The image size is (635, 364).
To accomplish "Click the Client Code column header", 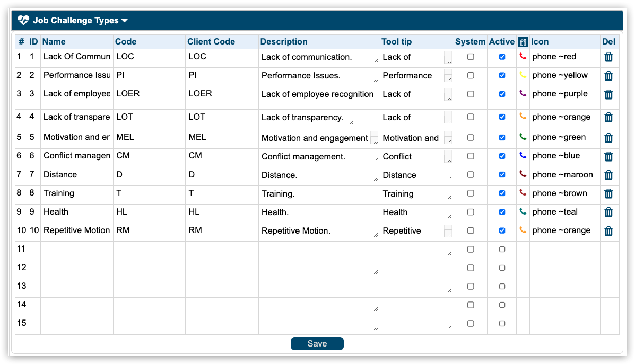I will tap(211, 42).
